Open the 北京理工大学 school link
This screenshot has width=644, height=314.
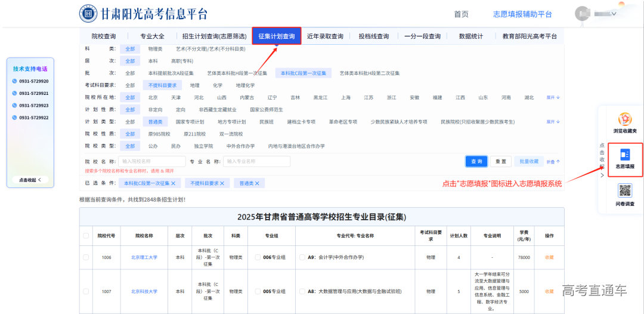[x=144, y=257]
